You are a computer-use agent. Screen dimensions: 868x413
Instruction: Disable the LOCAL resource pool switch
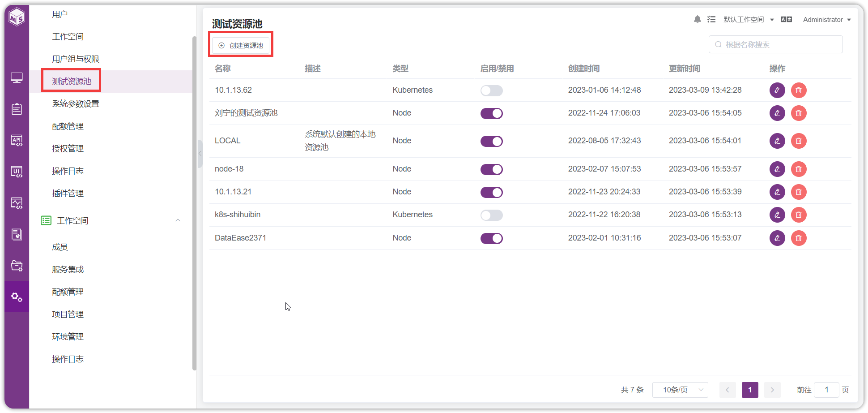click(492, 141)
